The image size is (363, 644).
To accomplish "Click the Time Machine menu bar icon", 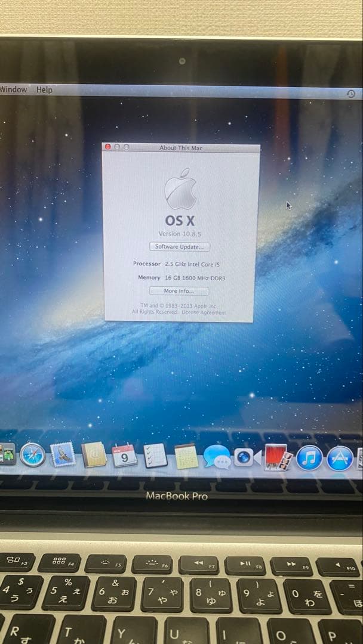I will (351, 94).
